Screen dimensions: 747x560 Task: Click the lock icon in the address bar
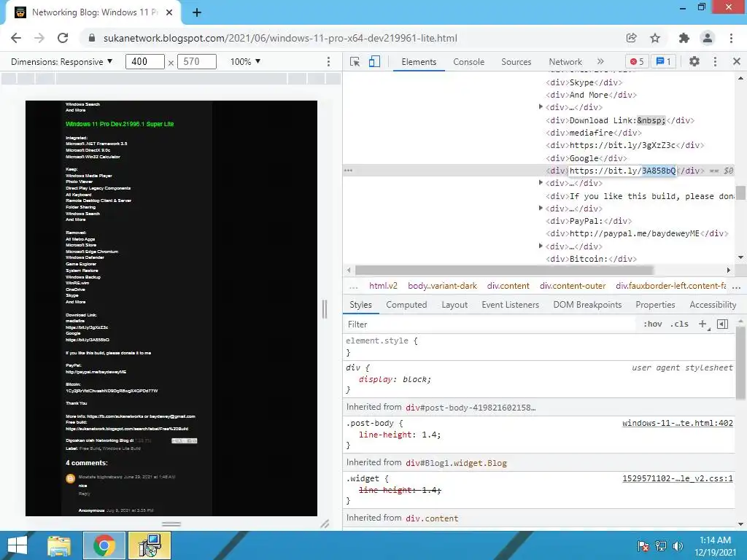(92, 38)
